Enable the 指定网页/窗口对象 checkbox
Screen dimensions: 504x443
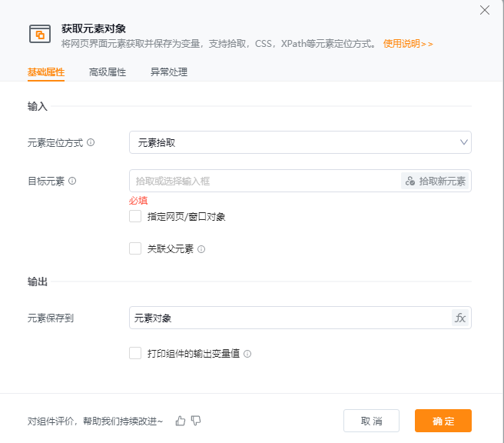pyautogui.click(x=135, y=217)
